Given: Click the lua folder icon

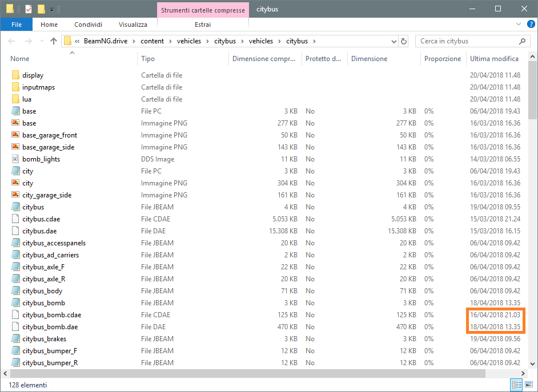Looking at the screenshot, I should (15, 99).
